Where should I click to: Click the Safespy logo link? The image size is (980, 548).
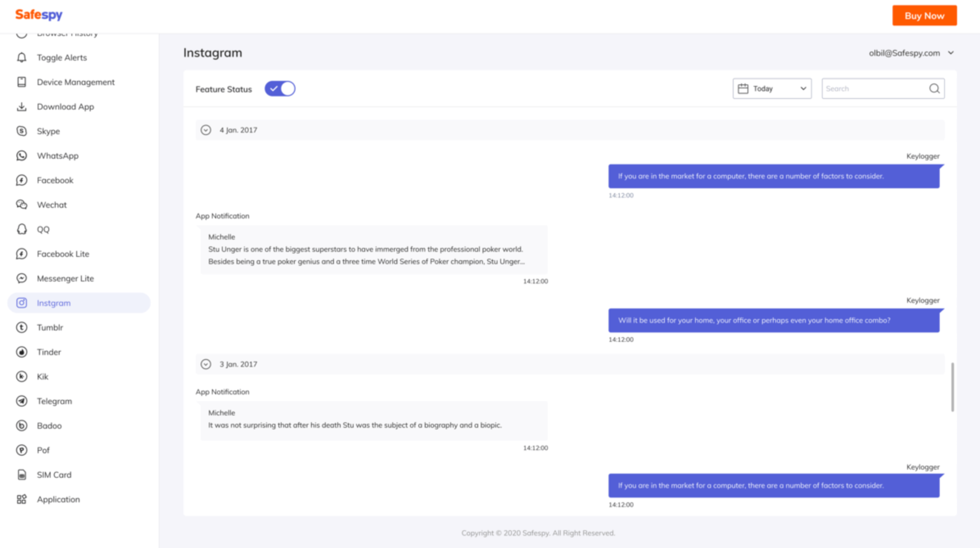(x=39, y=15)
